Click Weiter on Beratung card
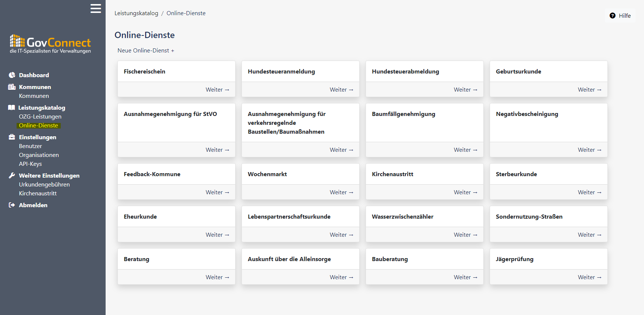 (x=217, y=277)
